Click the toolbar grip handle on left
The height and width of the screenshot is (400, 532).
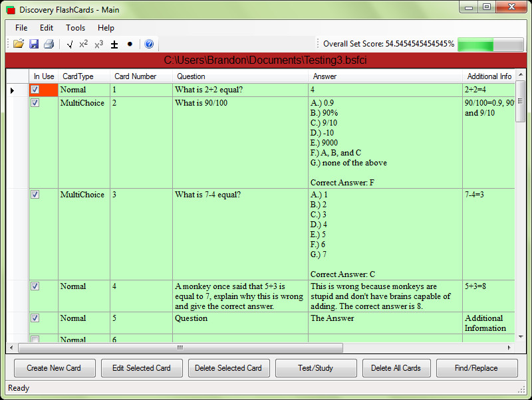[9, 44]
